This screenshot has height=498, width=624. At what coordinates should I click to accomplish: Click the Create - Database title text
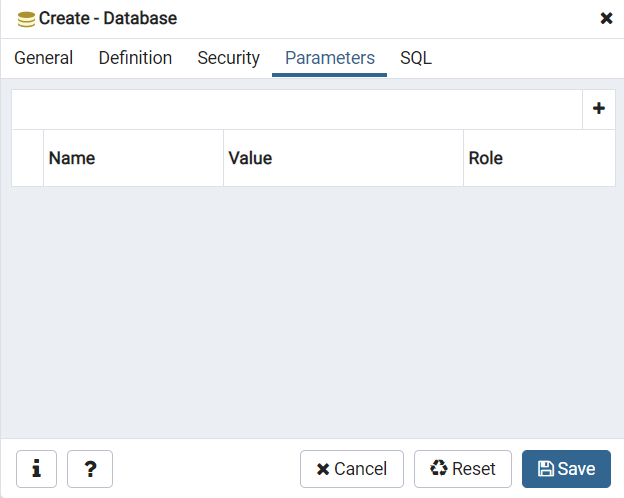coord(108,18)
